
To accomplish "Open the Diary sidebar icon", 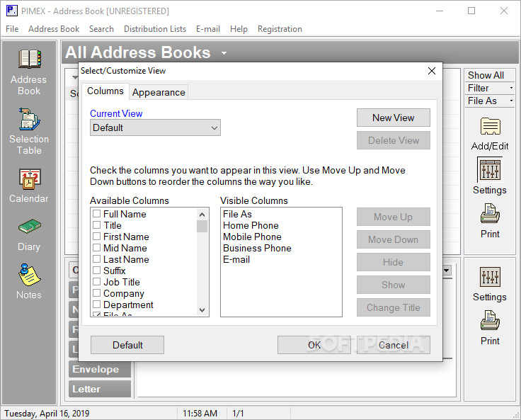I will (29, 227).
